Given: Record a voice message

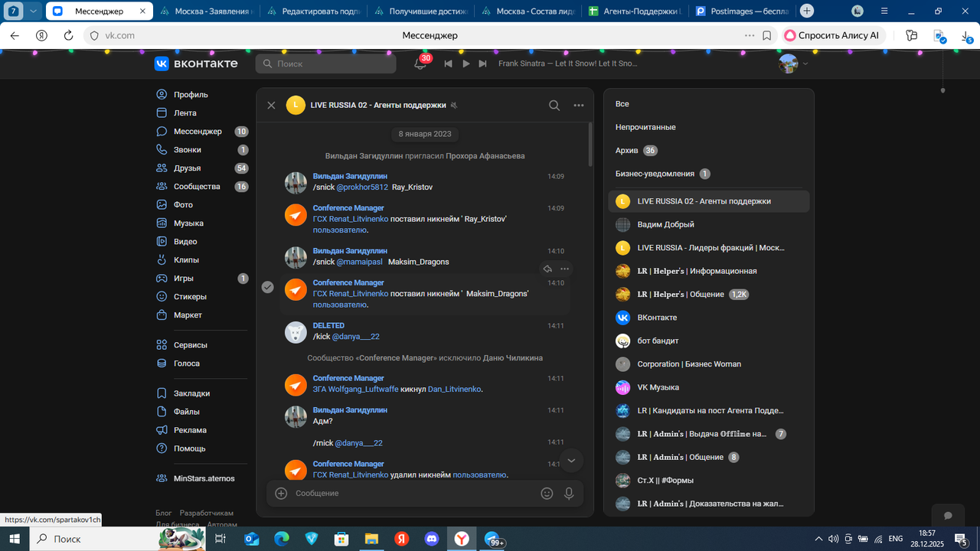Looking at the screenshot, I should click(569, 494).
